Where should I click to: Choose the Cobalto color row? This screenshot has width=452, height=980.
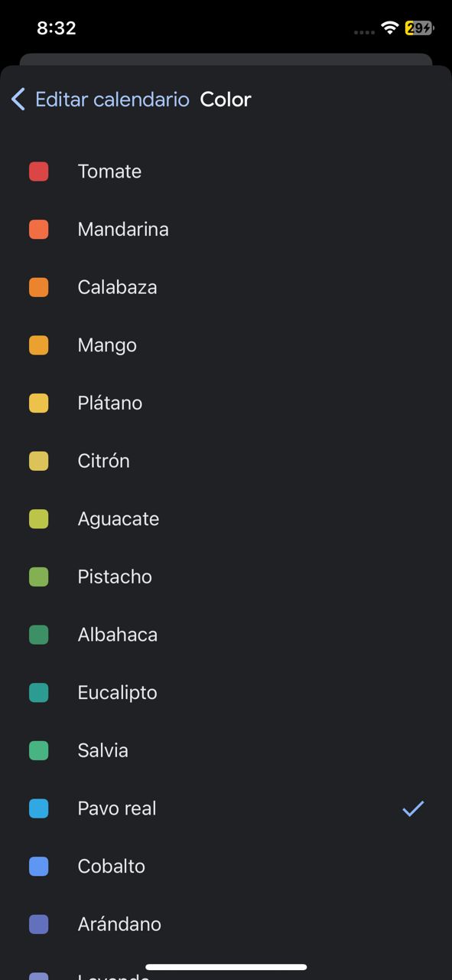click(226, 867)
